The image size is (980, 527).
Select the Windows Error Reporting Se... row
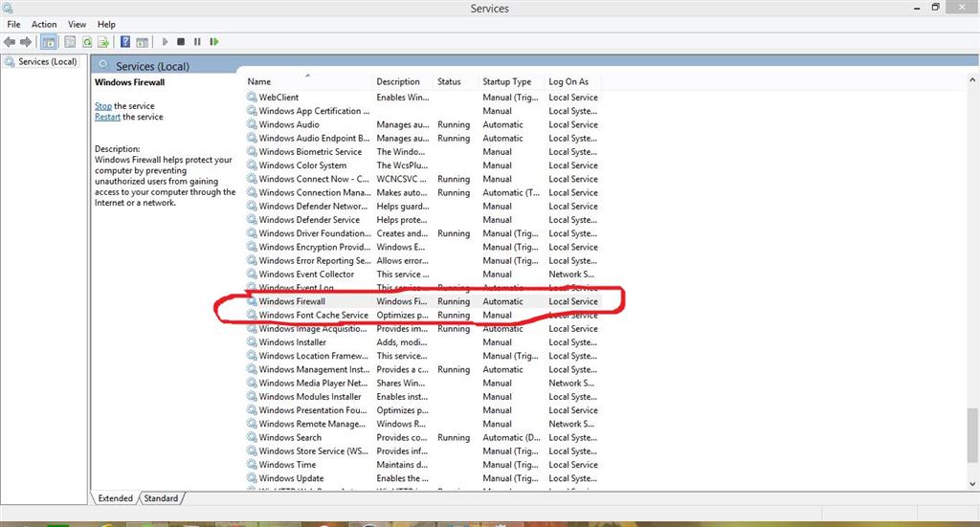point(422,261)
